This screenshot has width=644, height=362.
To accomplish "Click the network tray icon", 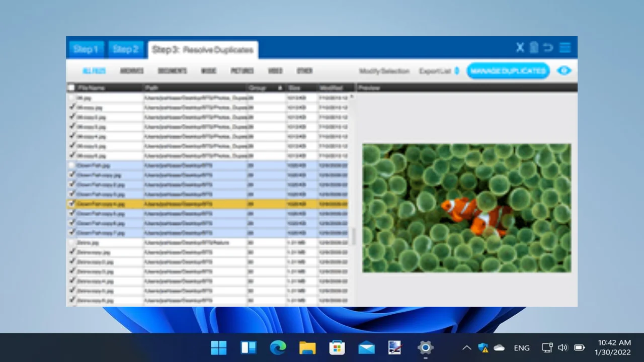I will tap(547, 347).
